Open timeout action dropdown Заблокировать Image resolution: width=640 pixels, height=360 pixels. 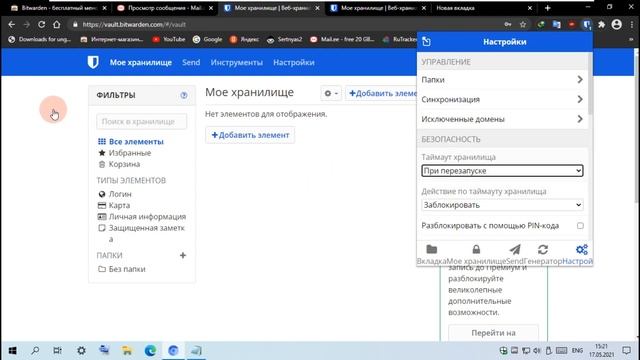(x=502, y=205)
